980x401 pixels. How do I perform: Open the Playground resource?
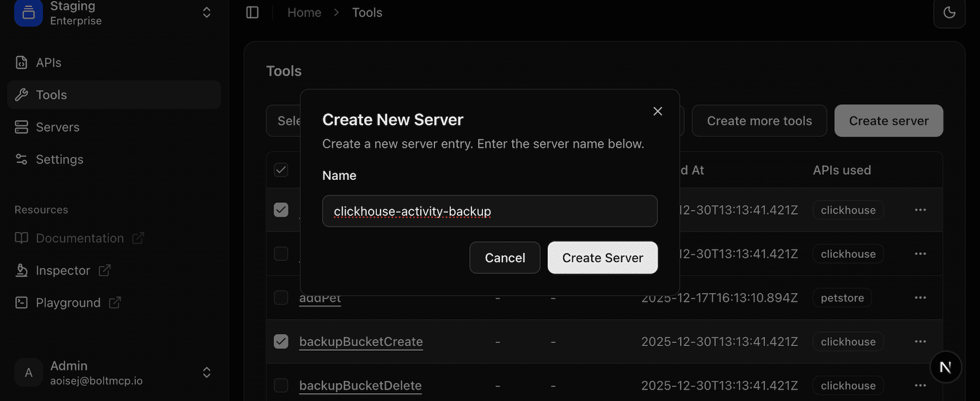pyautogui.click(x=68, y=302)
